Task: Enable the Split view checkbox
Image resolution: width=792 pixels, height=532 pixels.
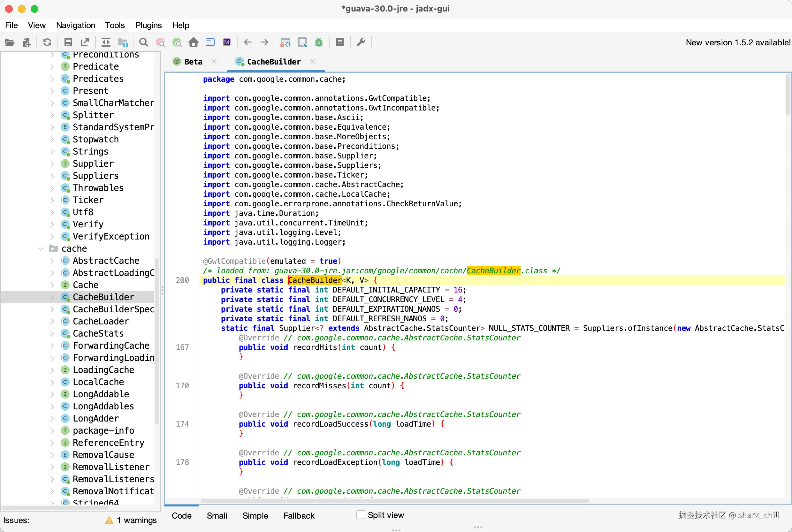Action: [x=361, y=515]
